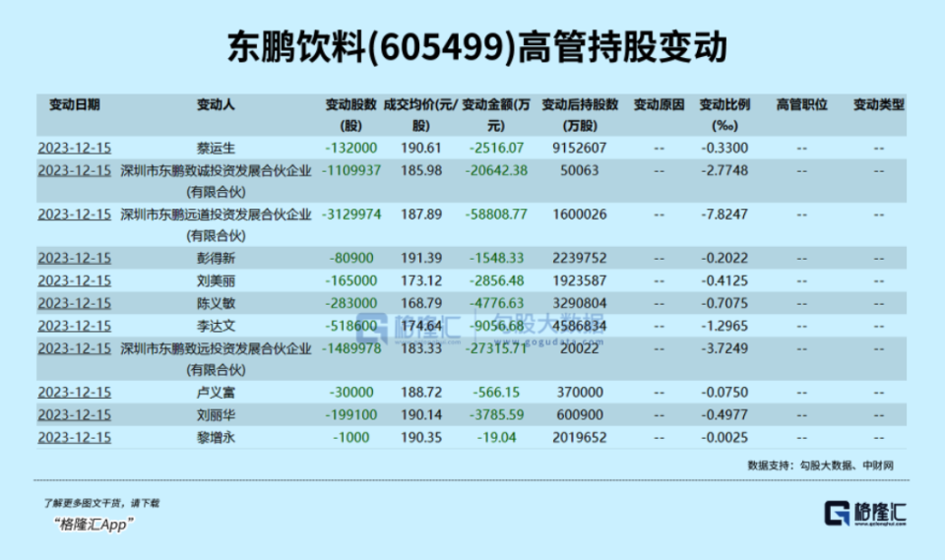Click the 变动后持股数 column header
The width and height of the screenshot is (945, 560).
pyautogui.click(x=580, y=115)
